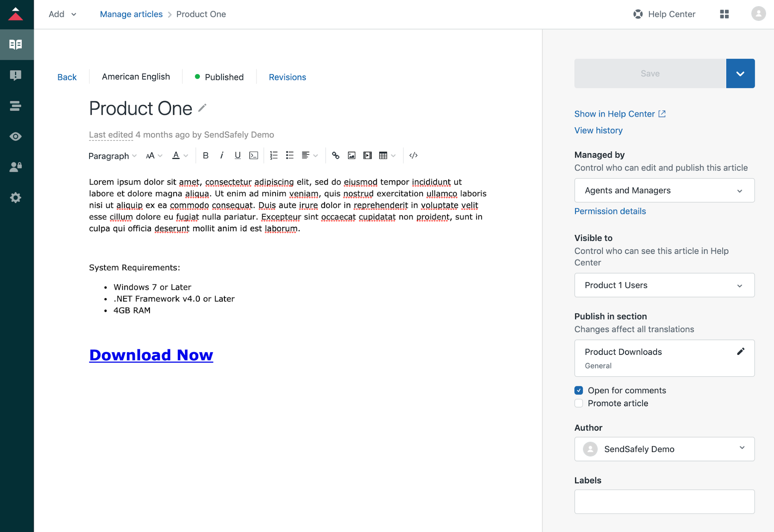774x532 pixels.
Task: Expand the Managed by dropdown
Action: pos(664,190)
